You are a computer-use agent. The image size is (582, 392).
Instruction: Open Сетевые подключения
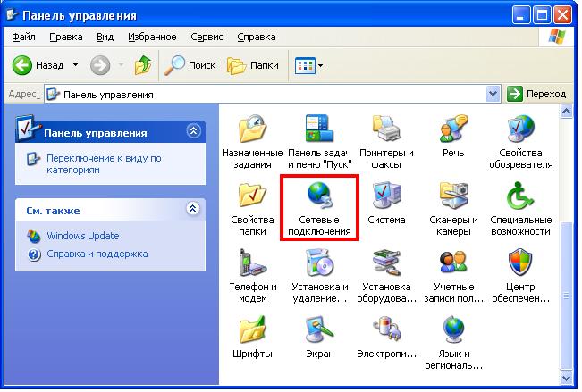tap(319, 209)
